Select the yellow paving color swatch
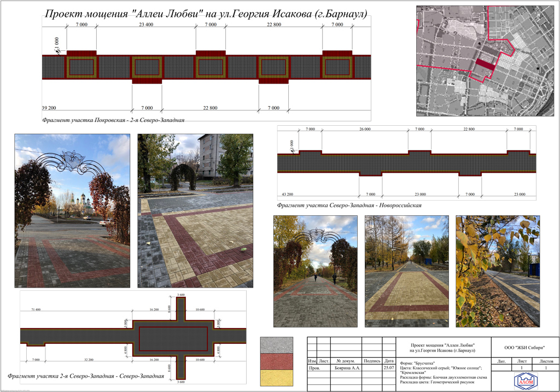The width and height of the screenshot is (560, 392). click(x=276, y=378)
